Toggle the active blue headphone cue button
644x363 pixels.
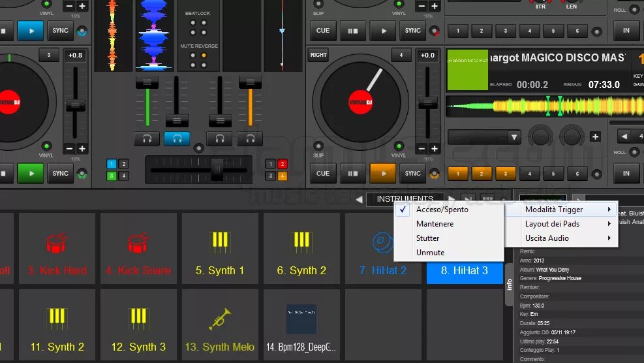[x=177, y=139]
